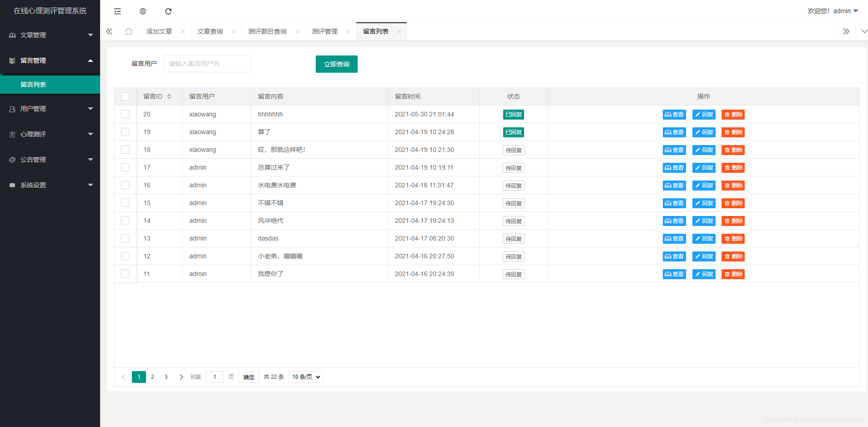
Task: Focus the 留言用户 name input field
Action: tap(207, 64)
